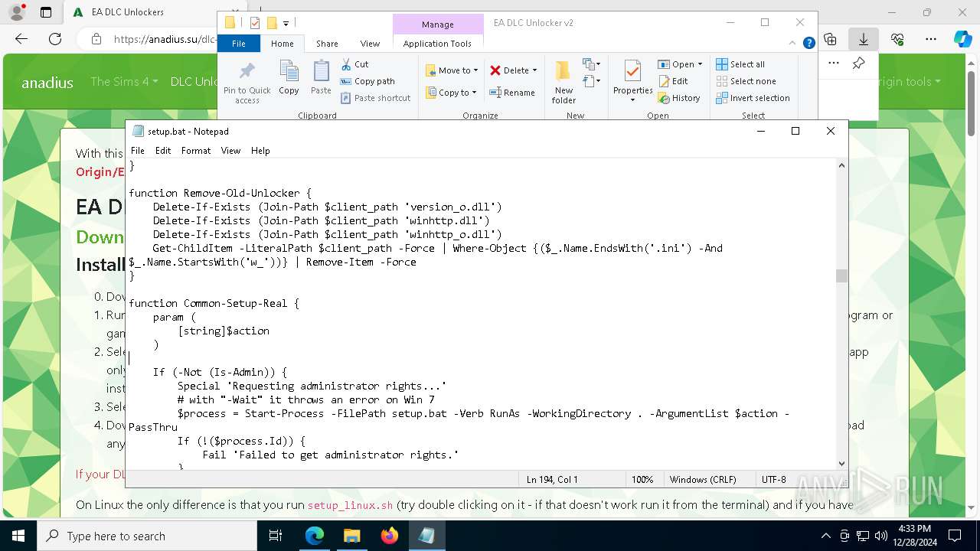The height and width of the screenshot is (551, 980).
Task: Open the Edge settings and more menu
Action: tap(931, 38)
